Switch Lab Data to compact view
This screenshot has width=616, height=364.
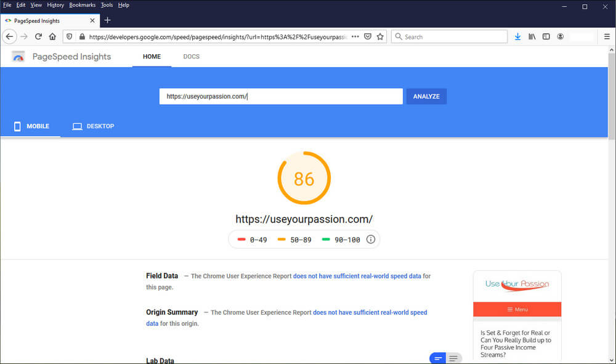tap(437, 358)
